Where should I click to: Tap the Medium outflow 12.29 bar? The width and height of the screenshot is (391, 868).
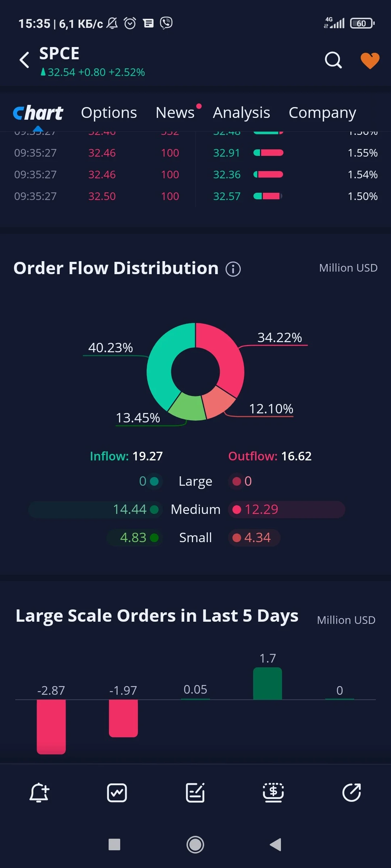point(286,510)
